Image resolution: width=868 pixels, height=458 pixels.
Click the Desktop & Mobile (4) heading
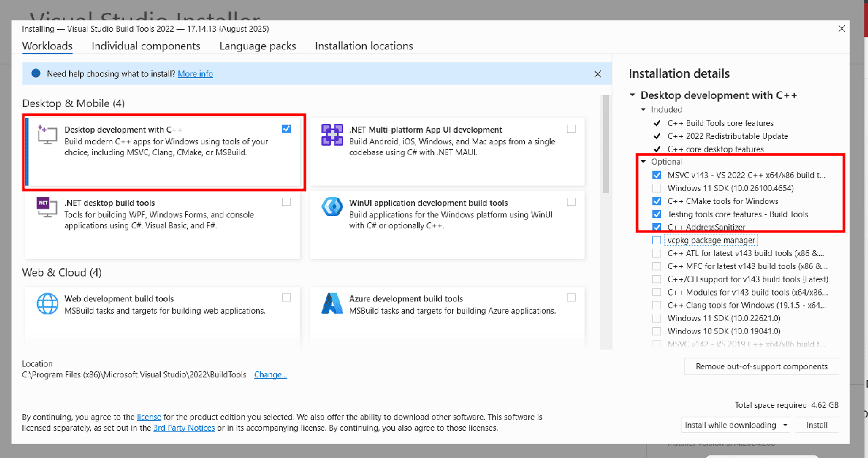(x=73, y=104)
